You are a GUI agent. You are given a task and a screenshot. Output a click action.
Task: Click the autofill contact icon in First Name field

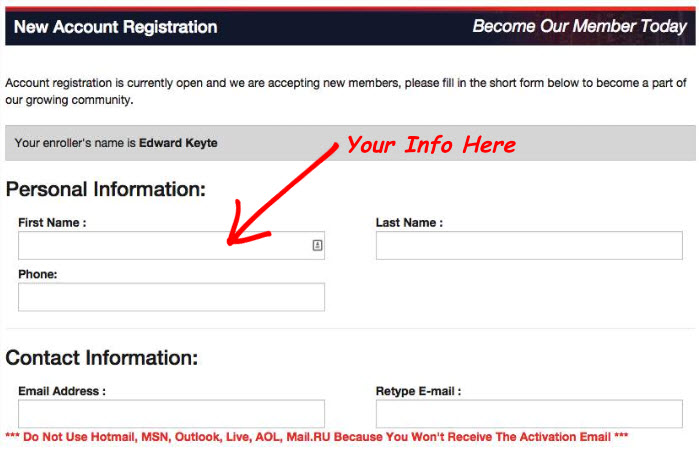coord(317,245)
